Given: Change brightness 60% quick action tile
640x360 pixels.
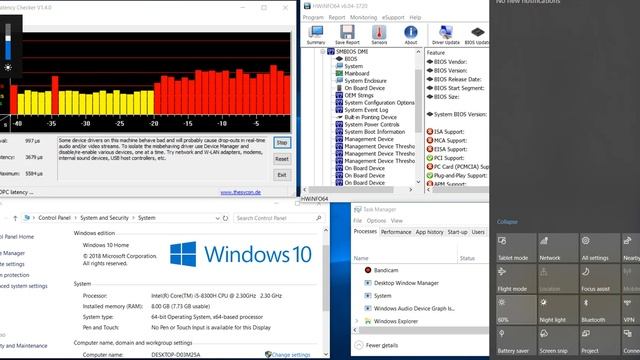Looking at the screenshot, I should point(516,310).
